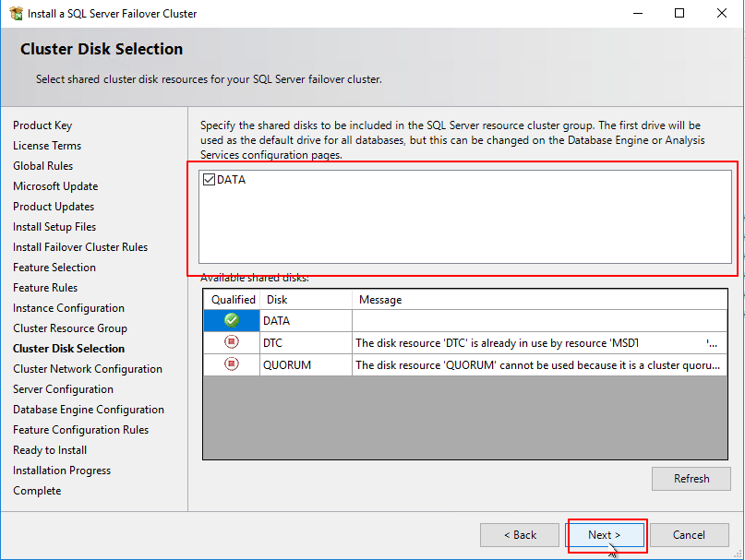
Task: Click the blocked status icon next to DTC
Action: tap(232, 342)
